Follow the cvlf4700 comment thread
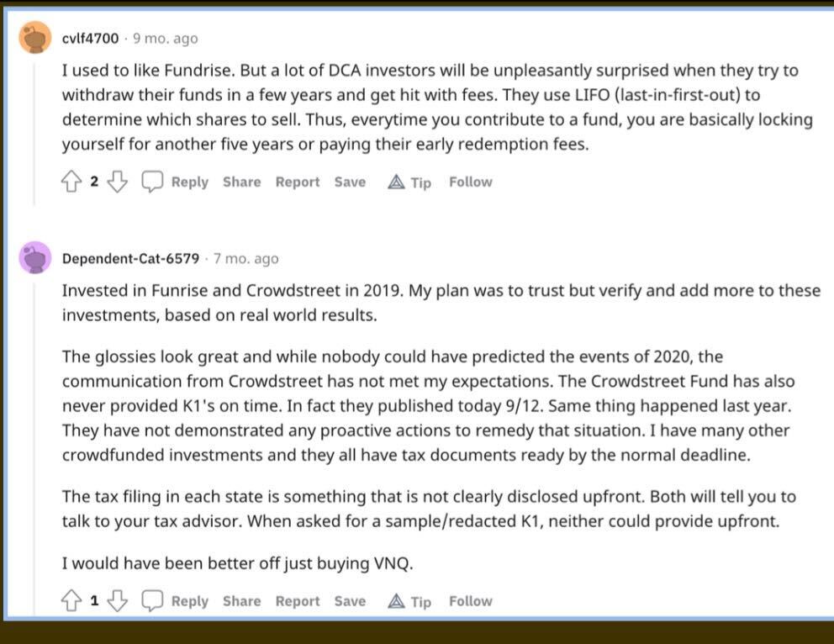The image size is (834, 644). (x=470, y=182)
